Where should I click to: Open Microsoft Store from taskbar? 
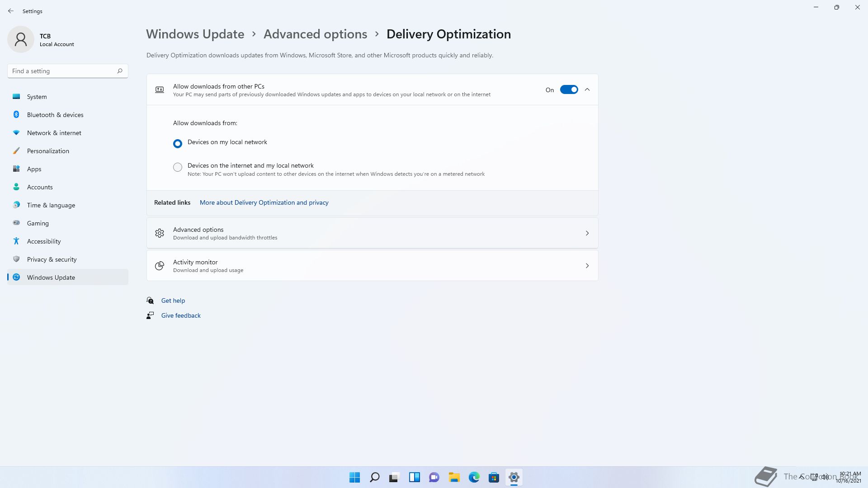pos(494,477)
